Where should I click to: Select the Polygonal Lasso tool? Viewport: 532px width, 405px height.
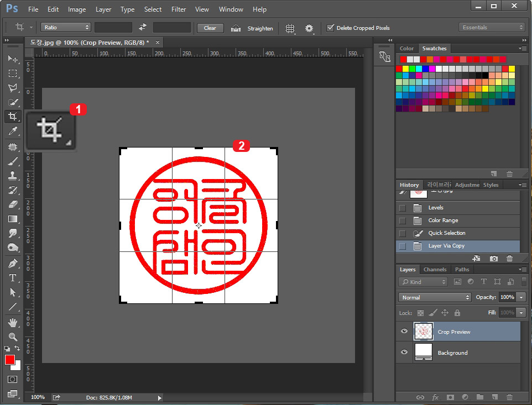(13, 88)
